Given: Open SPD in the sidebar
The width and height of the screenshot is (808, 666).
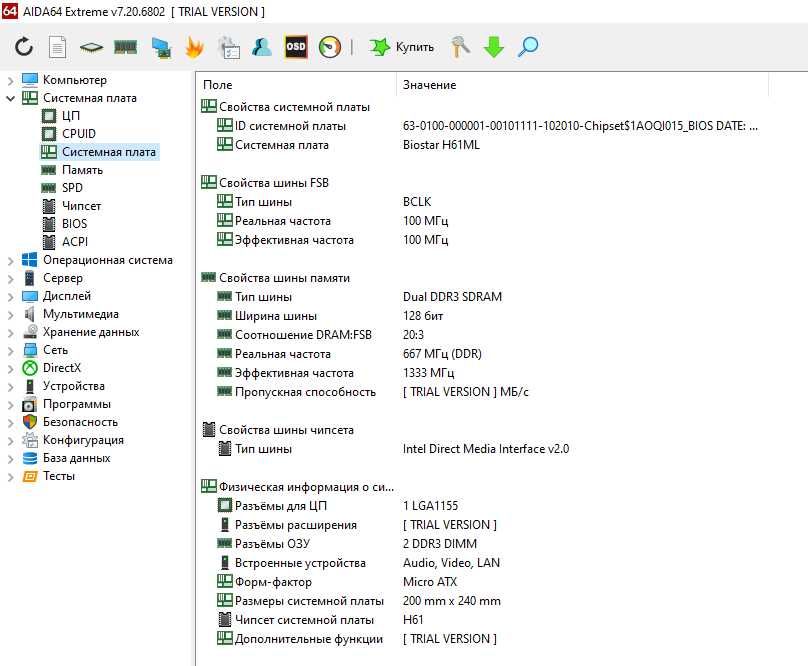Looking at the screenshot, I should (x=72, y=188).
